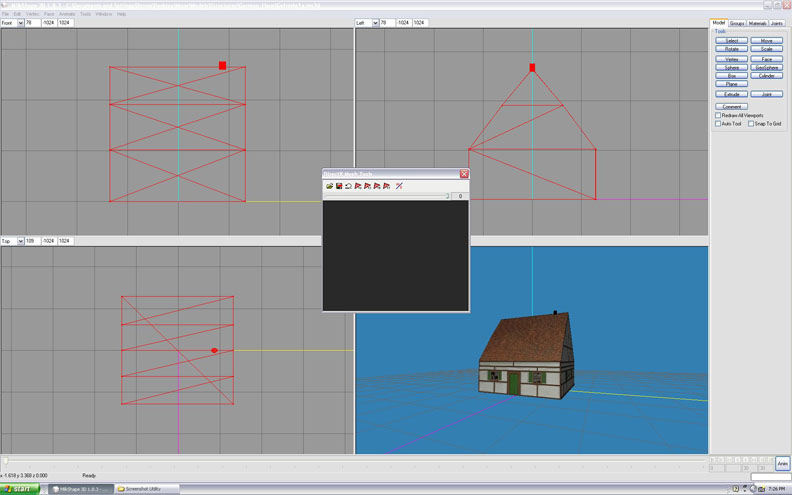Click the Front viewport field showing 78

(x=32, y=23)
